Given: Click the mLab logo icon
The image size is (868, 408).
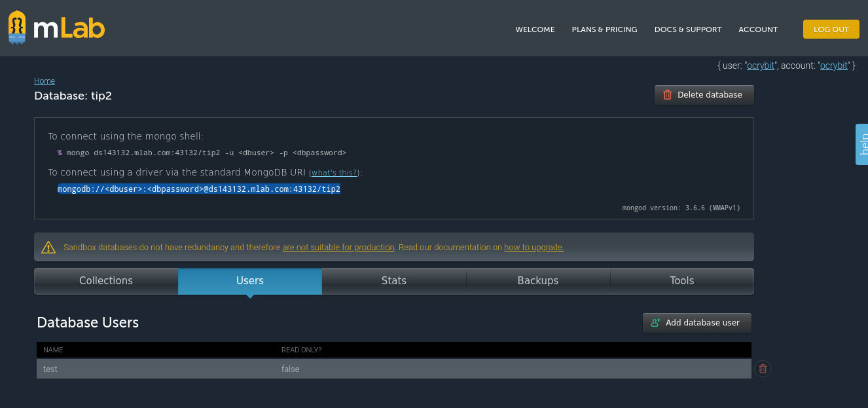Looking at the screenshot, I should pos(18,28).
